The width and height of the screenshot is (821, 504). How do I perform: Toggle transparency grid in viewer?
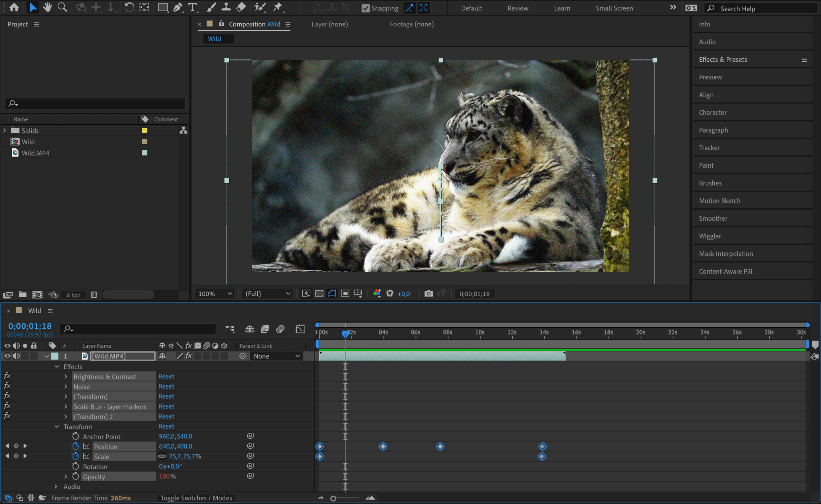pos(319,294)
